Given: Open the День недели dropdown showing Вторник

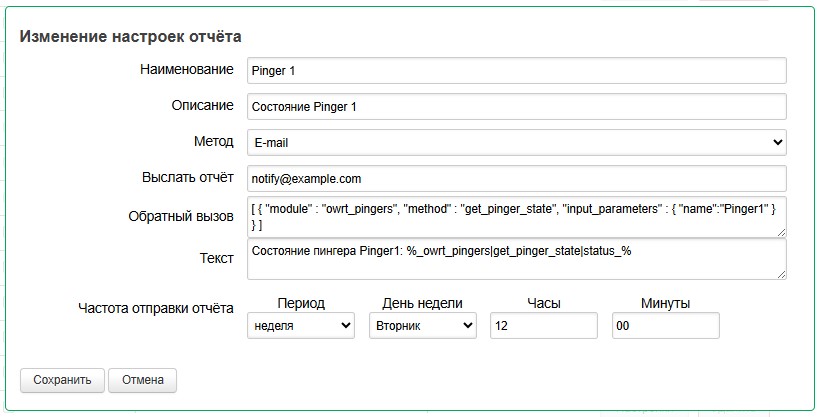Looking at the screenshot, I should (x=422, y=326).
